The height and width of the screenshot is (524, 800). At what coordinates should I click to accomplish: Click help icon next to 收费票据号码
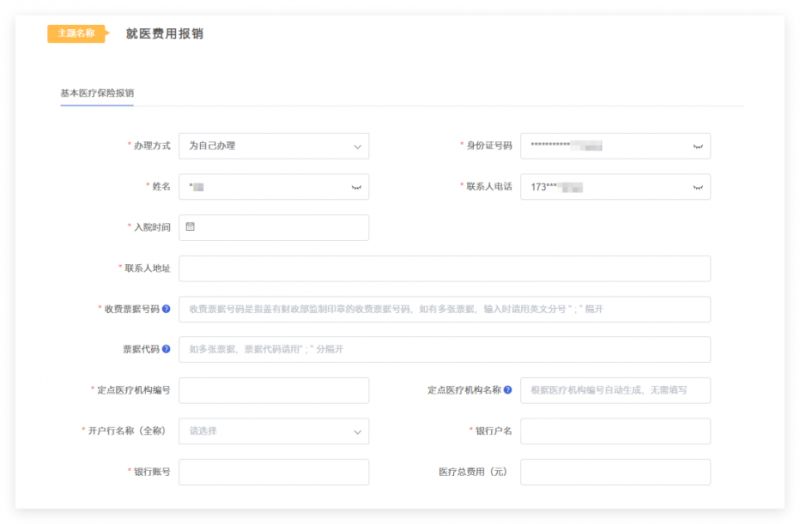tap(166, 309)
